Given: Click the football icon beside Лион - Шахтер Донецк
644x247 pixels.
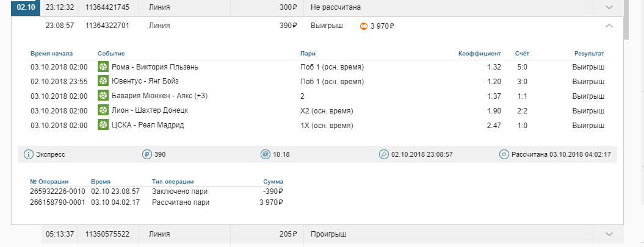Looking at the screenshot, I should click(x=103, y=110).
